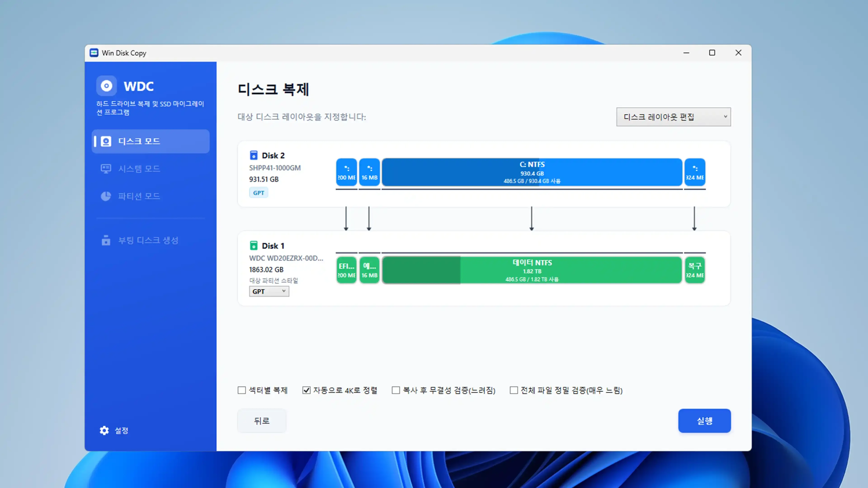
Task: Select the 시스템 모드 monitor icon
Action: (x=106, y=169)
